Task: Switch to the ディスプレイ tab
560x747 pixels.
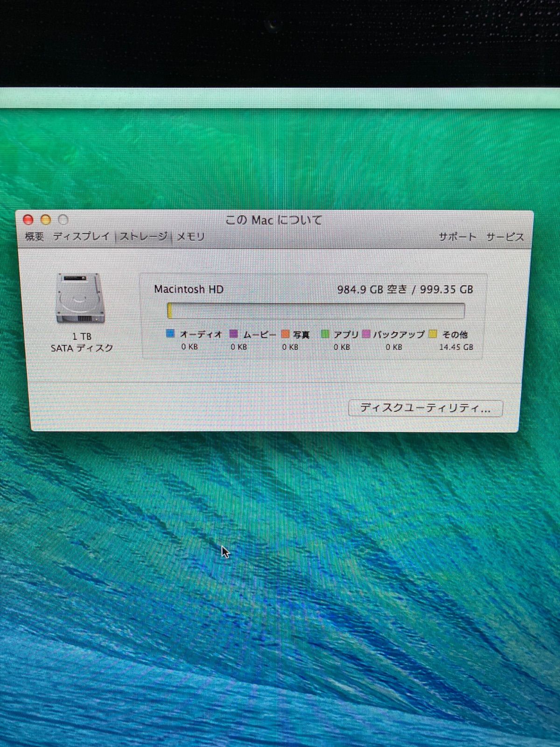Action: pos(81,237)
